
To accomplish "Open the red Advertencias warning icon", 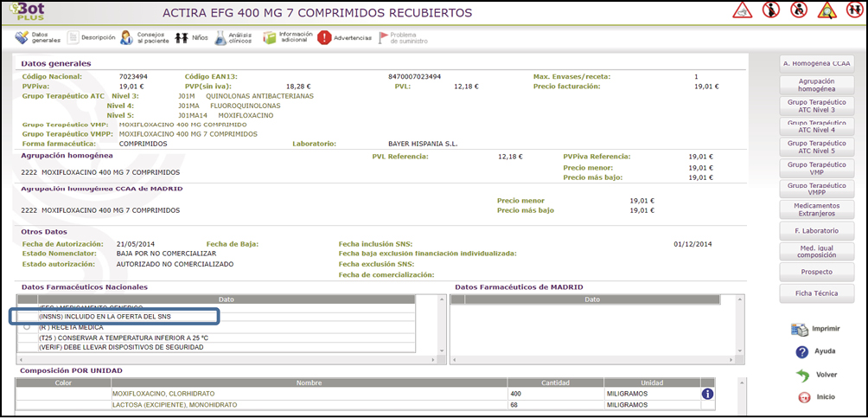I will click(325, 38).
